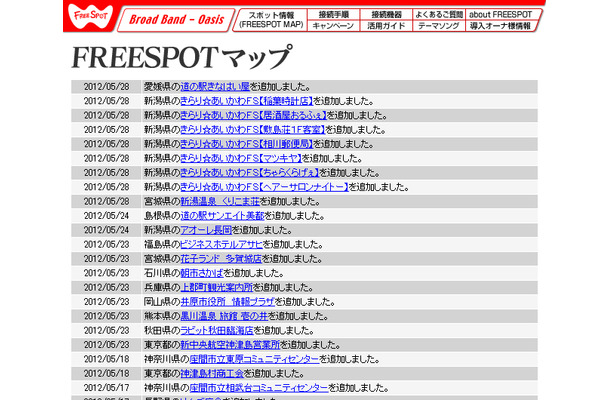610x400 pixels.
Task: Select date 2012/05/24 in アオーレ長岡 row
Action: click(x=107, y=230)
